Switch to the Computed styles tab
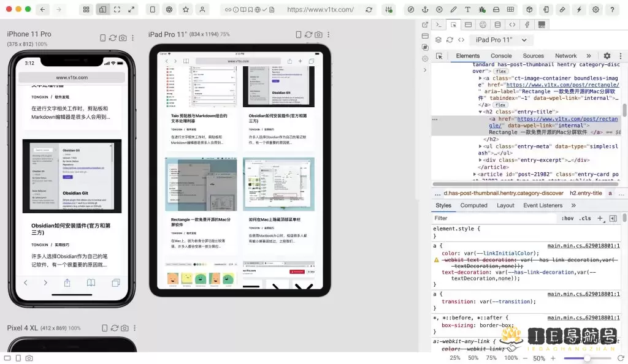 [474, 205]
